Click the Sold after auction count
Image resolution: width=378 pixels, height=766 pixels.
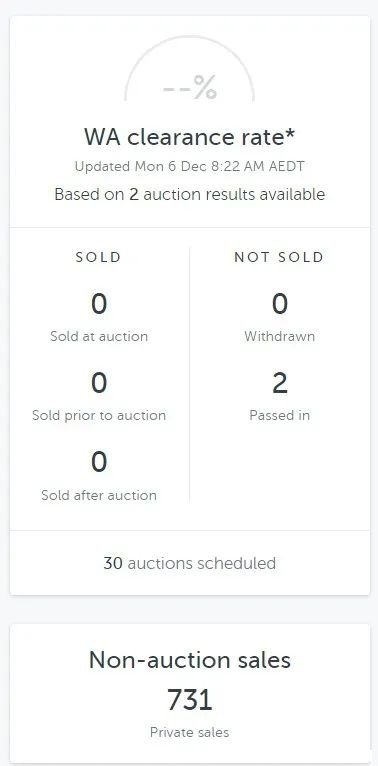point(99,462)
